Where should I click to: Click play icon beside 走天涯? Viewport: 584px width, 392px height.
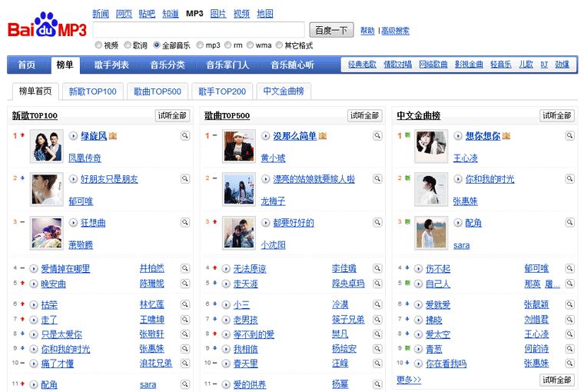point(226,284)
